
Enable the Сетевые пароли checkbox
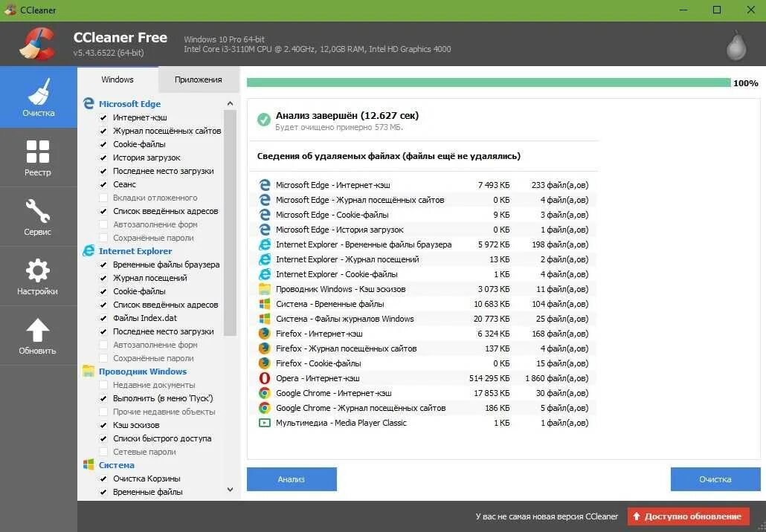point(103,452)
